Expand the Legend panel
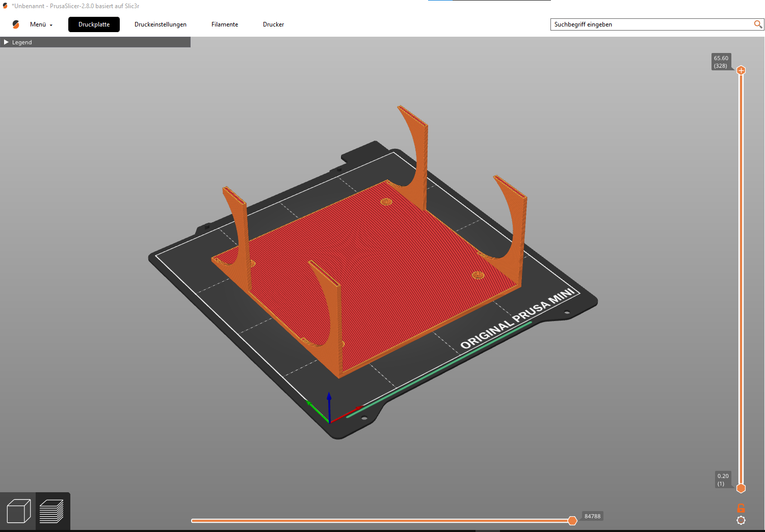 click(x=95, y=42)
